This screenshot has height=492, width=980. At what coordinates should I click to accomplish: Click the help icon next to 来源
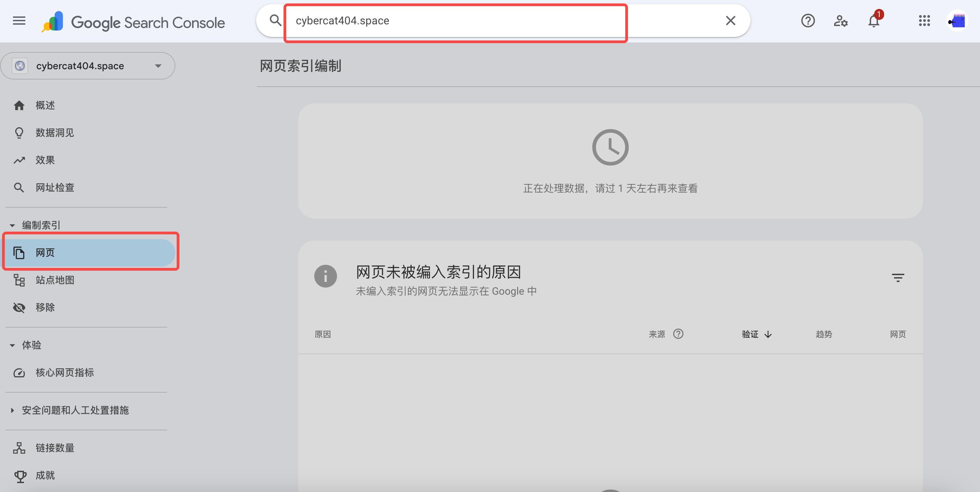[678, 334]
